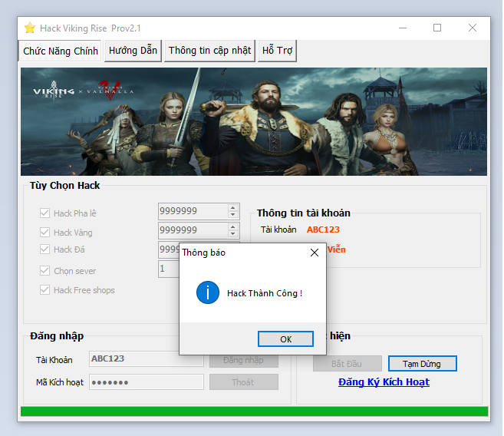Viewport: 504px width, 436px height.
Task: Toggle Hack Free shops checkbox
Action: click(44, 290)
